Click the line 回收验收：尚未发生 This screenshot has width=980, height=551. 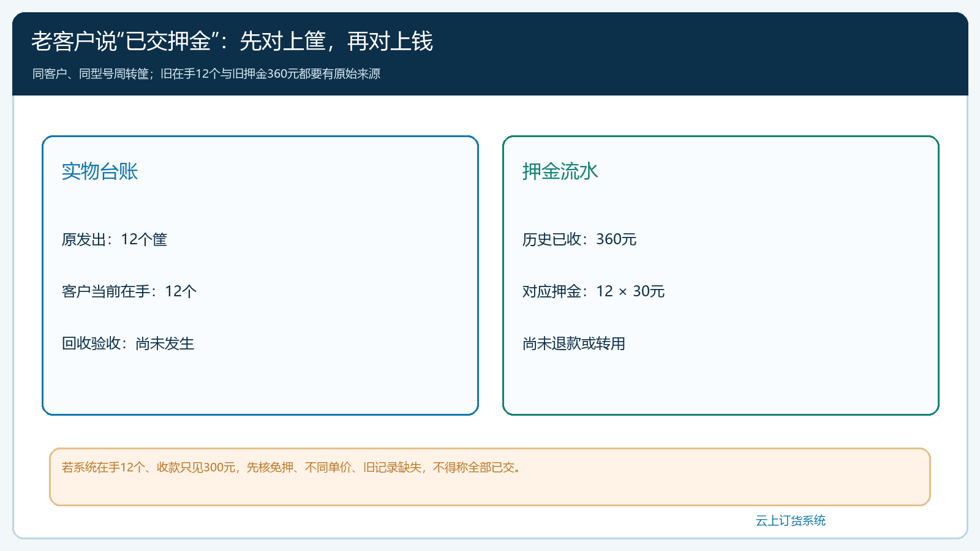point(128,343)
